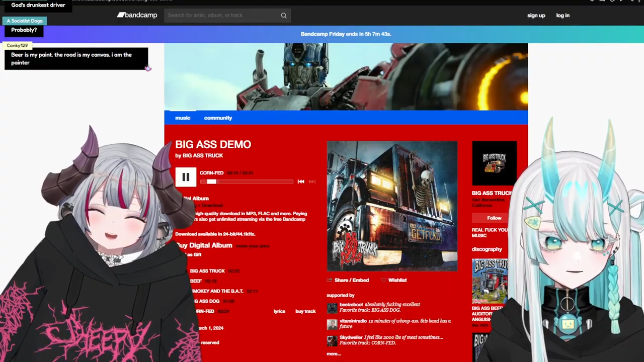Image resolution: width=644 pixels, height=362 pixels.
Task: Open the BIG ASS TRUCK artist link under the title
Action: click(x=203, y=156)
